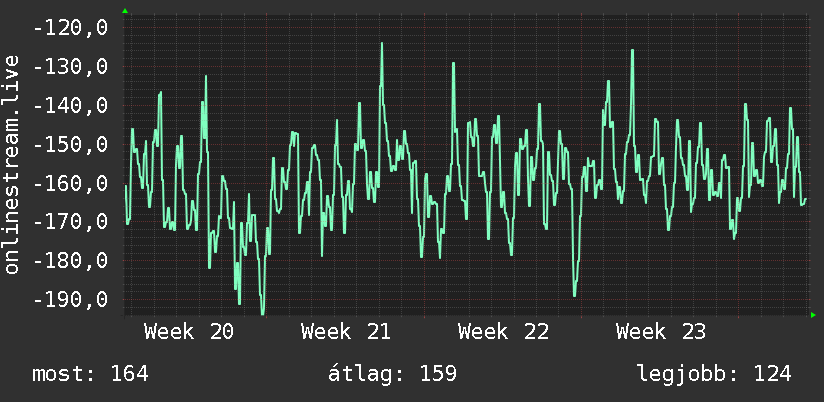Click the -160,0 y-axis value
824x402 pixels.
[x=70, y=183]
